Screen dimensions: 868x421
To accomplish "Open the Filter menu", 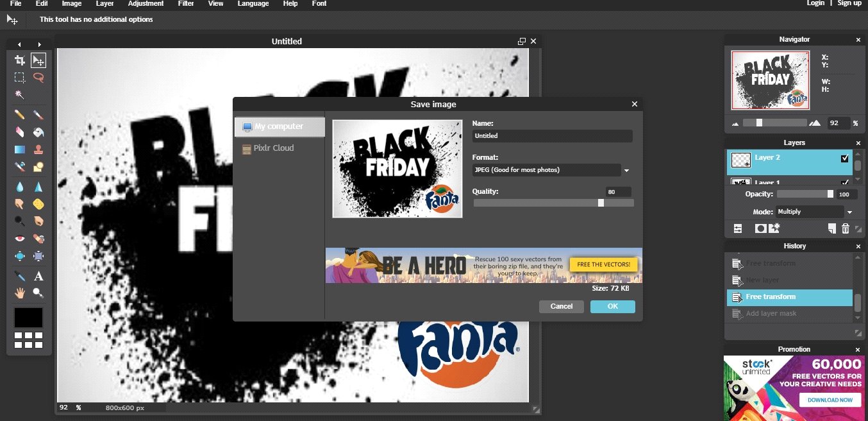I will tap(186, 3).
